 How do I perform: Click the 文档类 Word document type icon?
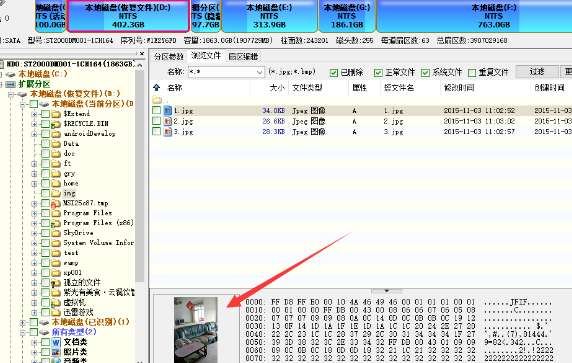click(x=56, y=342)
